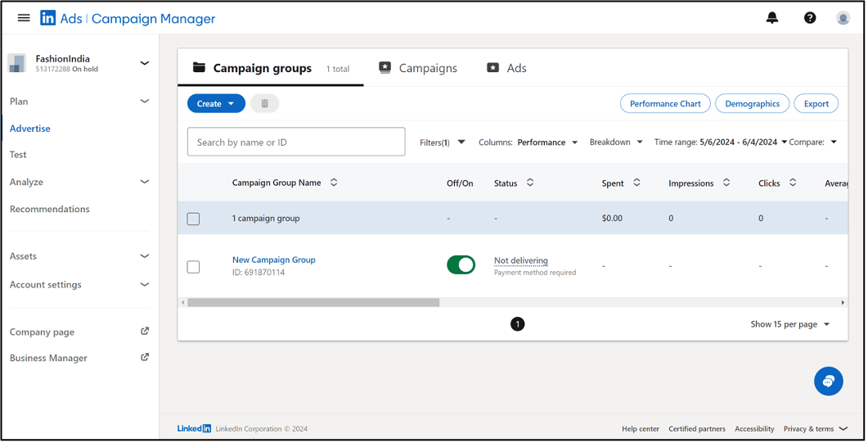Click the scrollbar right arrow

click(x=845, y=303)
